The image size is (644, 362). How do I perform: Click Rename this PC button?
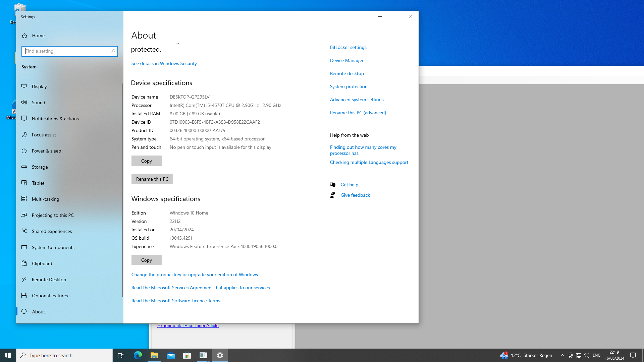tap(152, 179)
